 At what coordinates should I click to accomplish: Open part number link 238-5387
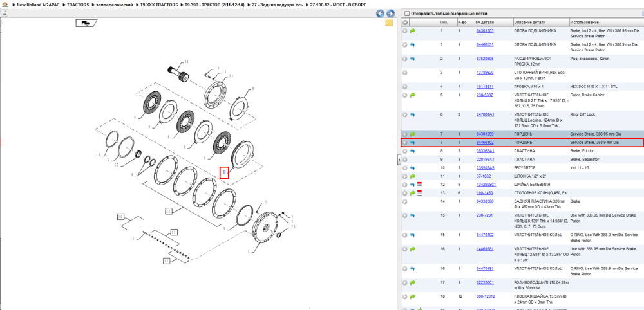(x=485, y=95)
